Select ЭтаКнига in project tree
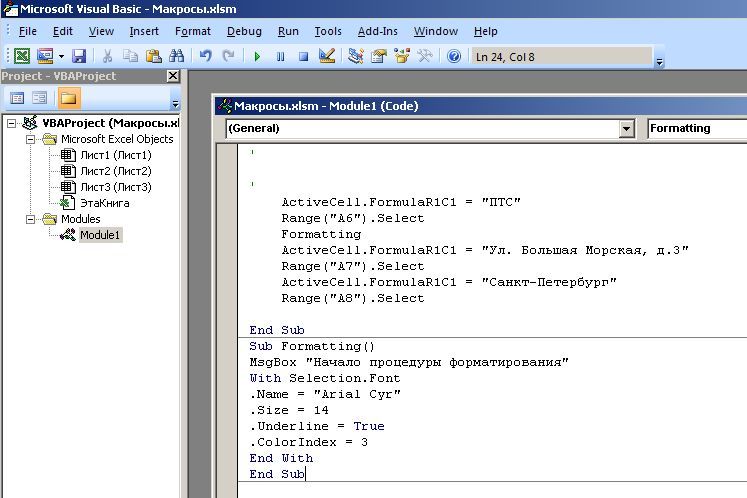The image size is (747, 498). pos(105,203)
